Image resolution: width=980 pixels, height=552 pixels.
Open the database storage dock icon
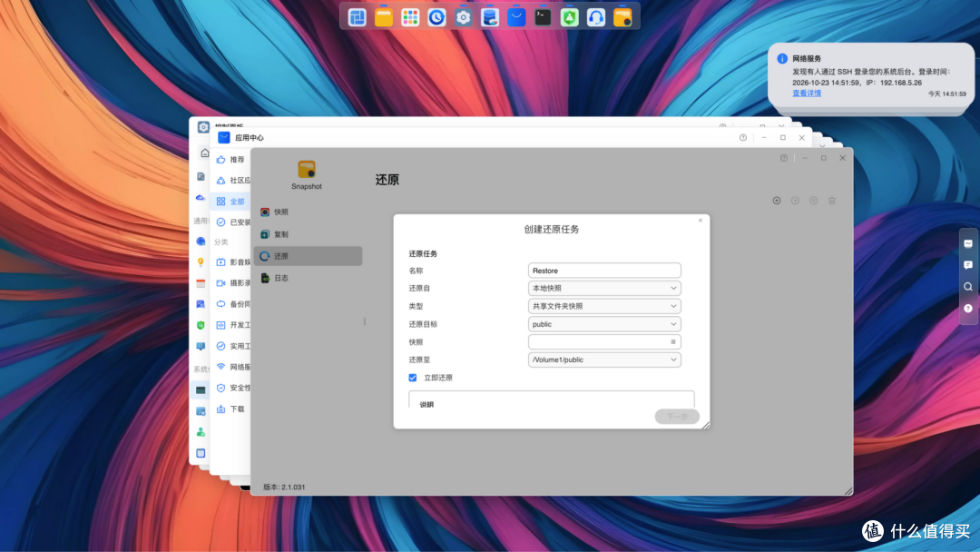point(490,17)
